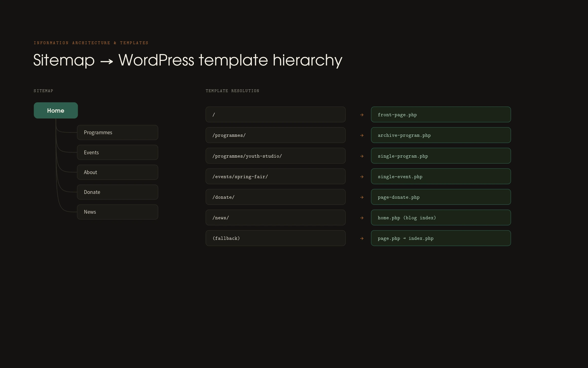Screen dimensions: 588x368
Task: Click the page-donate.php template box
Action: point(441,197)
